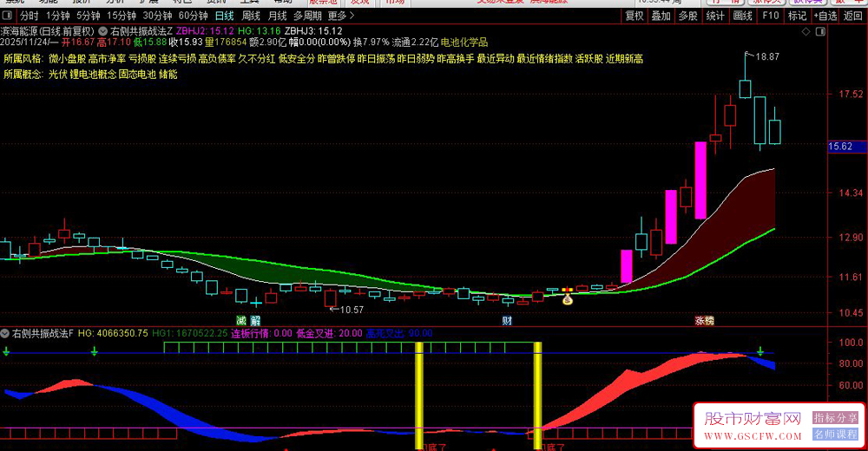Viewport: 868px width, 451px height.
Task: Open the sub-chart indicator dropdown (右侧共振战法F)
Action: pos(6,332)
